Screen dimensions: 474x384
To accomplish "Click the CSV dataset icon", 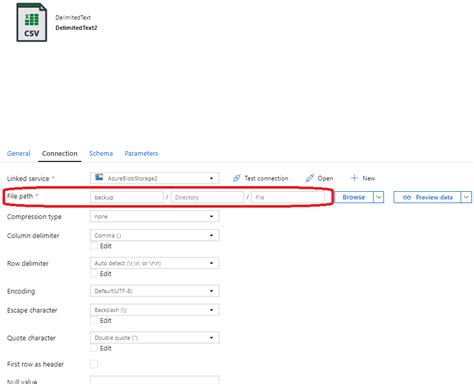I will (32, 22).
